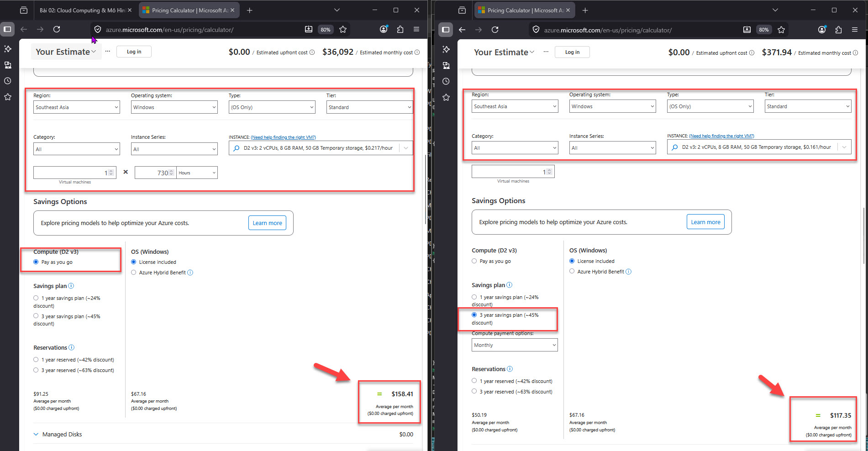Open 'Need help finding the right VM' left link
Viewport: 868px width, 451px height.
click(x=283, y=137)
